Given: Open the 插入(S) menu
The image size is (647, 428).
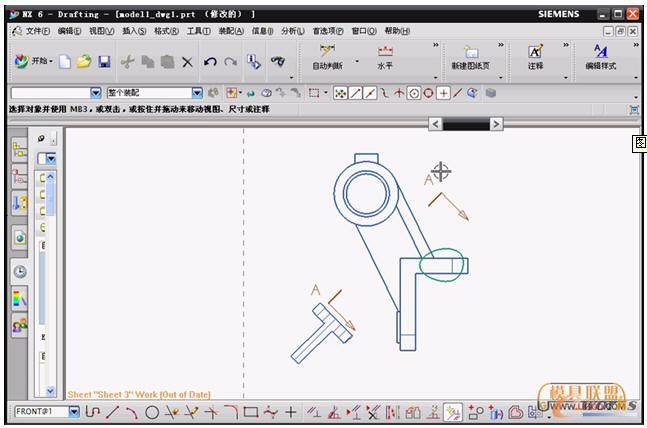Looking at the screenshot, I should 134,31.
